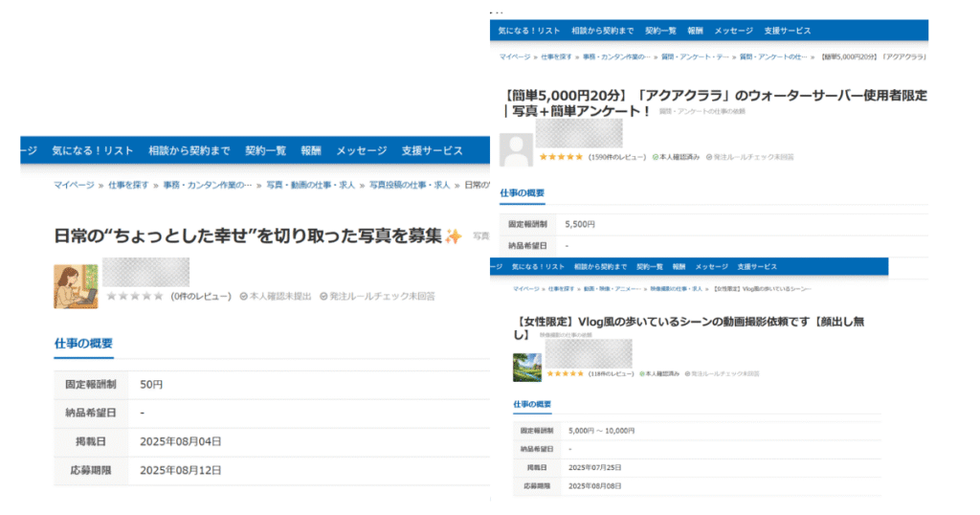Click the empty star rating beside 0件のレビュー
Image resolution: width=980 pixels, height=515 pixels.
coord(135,296)
